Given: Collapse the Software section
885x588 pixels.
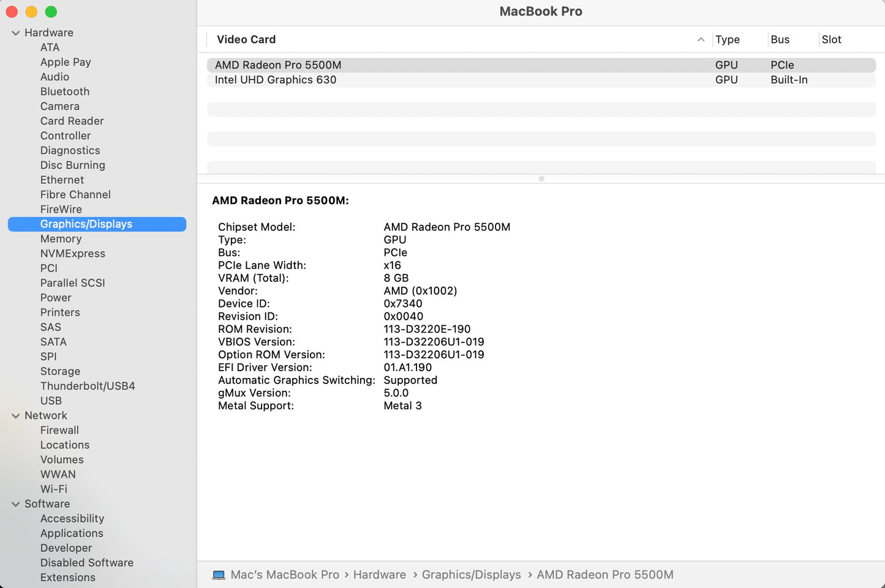Looking at the screenshot, I should 15,503.
